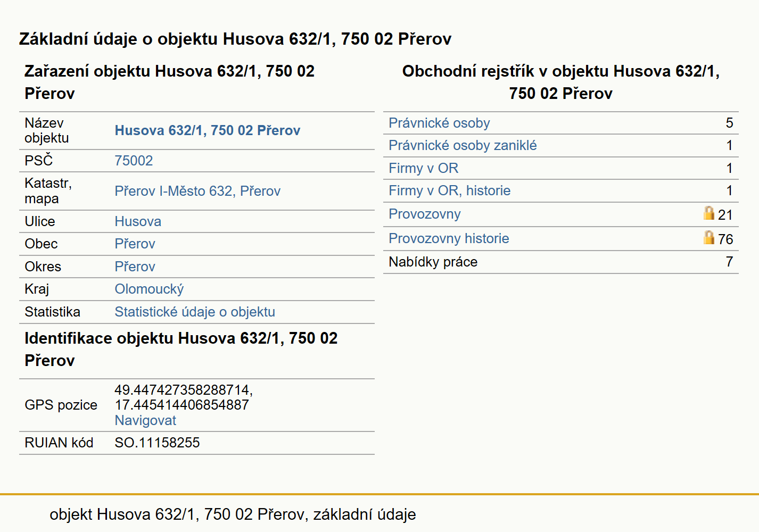Open the Husova street link
The width and height of the screenshot is (759, 532).
[x=138, y=221]
